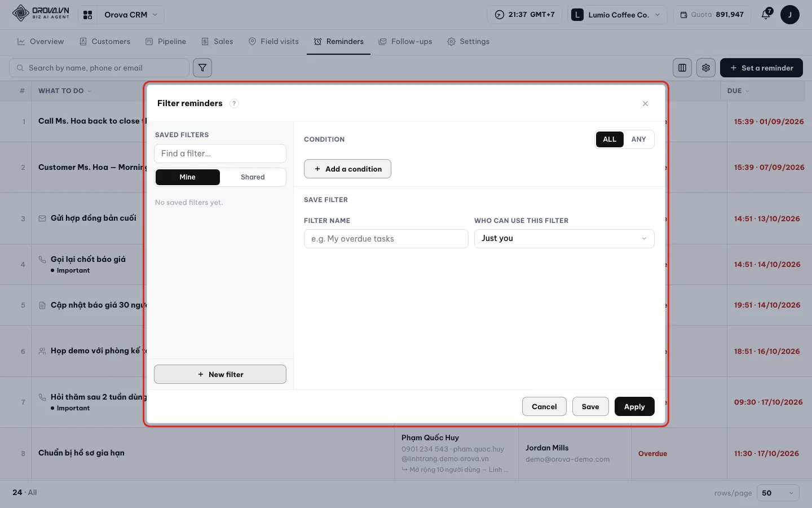812x508 pixels.
Task: Open the app switcher grid icon
Action: pos(87,15)
